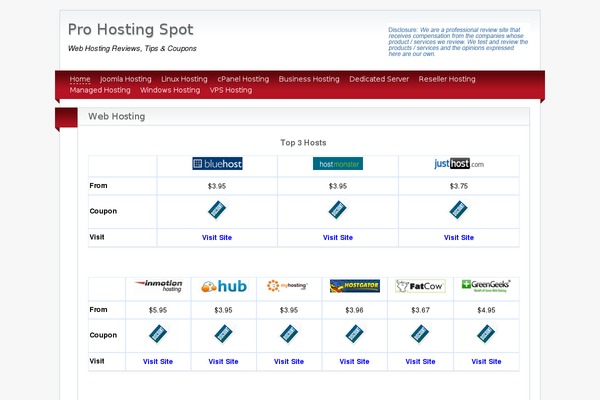This screenshot has width=600, height=400.
Task: Click the FatCow logo
Action: tap(421, 286)
